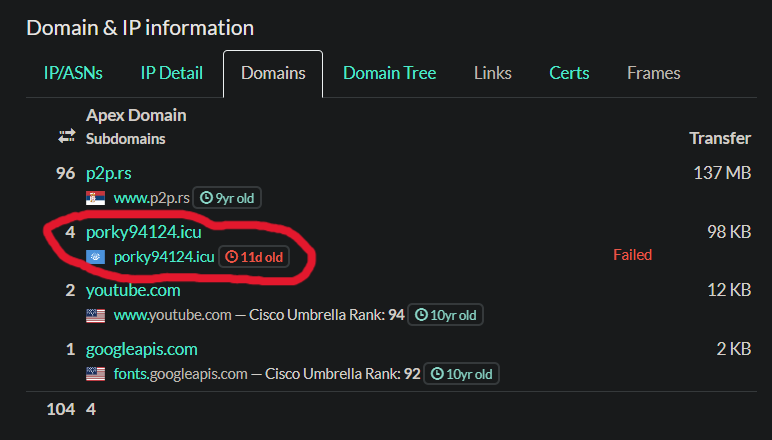The width and height of the screenshot is (772, 440).
Task: Click the clock icon in youtube 10yr old badge
Action: click(x=421, y=314)
